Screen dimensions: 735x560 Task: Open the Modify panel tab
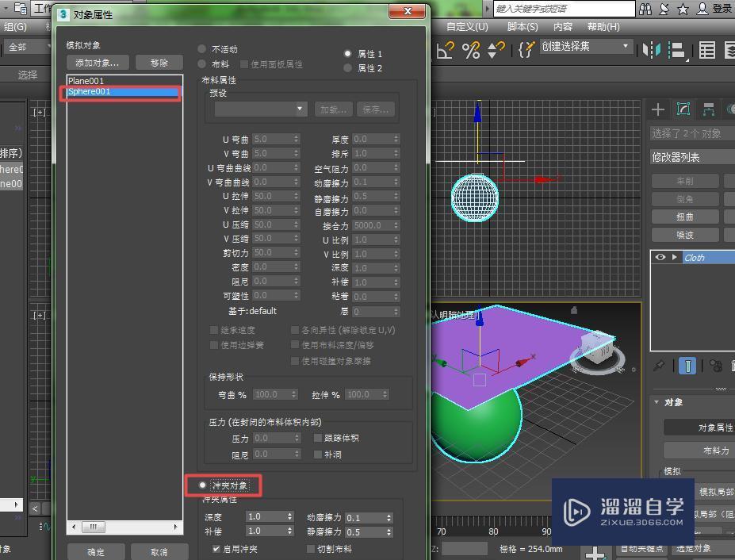pos(683,109)
